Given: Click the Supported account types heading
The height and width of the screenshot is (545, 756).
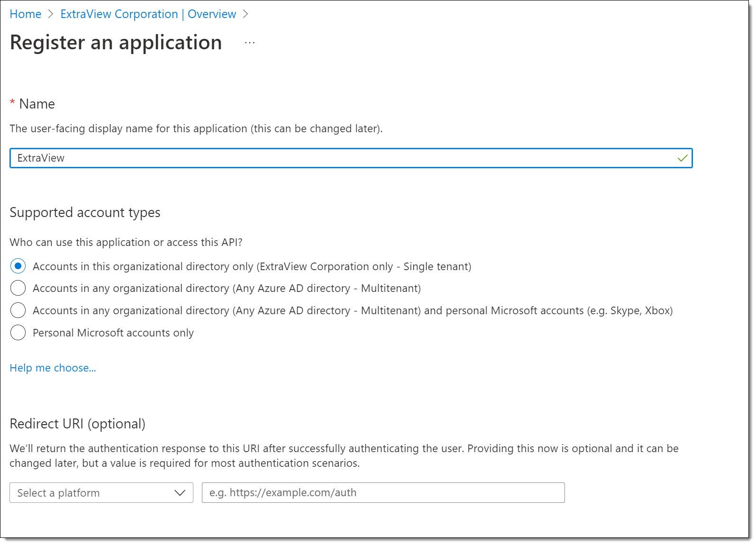Looking at the screenshot, I should [x=85, y=212].
